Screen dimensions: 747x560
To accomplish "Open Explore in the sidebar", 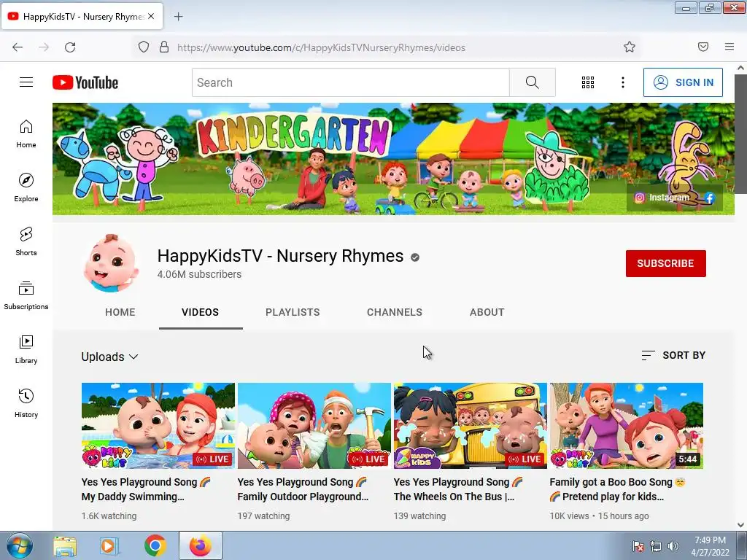I will (26, 187).
